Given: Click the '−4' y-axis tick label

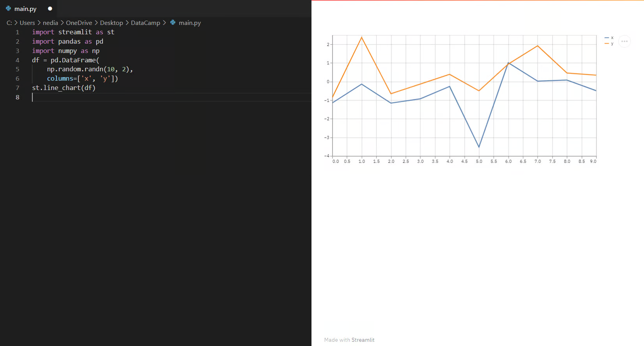Looking at the screenshot, I should 327,156.
